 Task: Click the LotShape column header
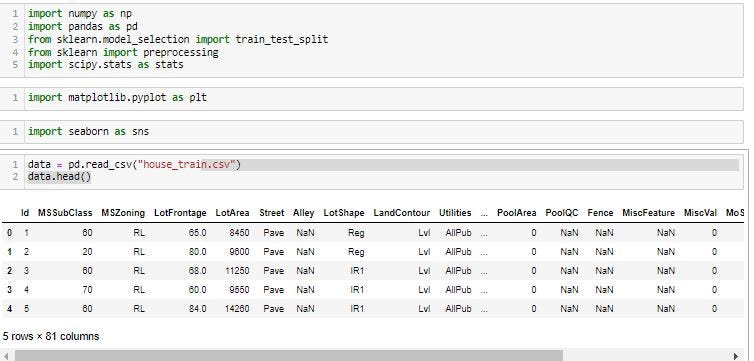pyautogui.click(x=344, y=213)
